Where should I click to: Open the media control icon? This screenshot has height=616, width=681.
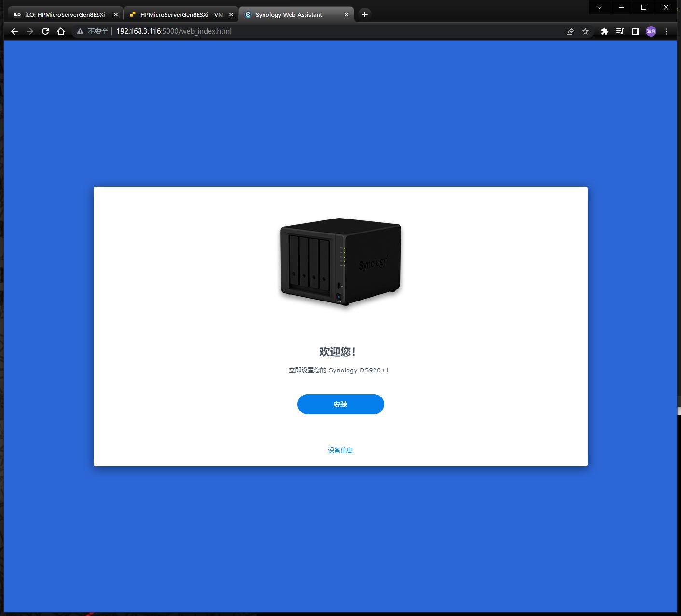[620, 31]
